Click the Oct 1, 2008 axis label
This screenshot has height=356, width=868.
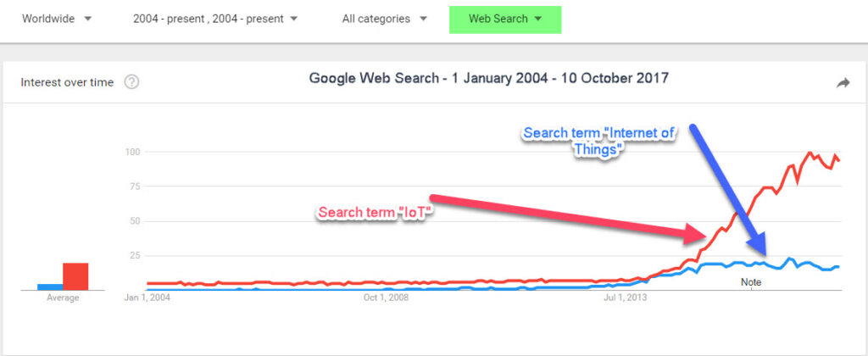coord(386,298)
